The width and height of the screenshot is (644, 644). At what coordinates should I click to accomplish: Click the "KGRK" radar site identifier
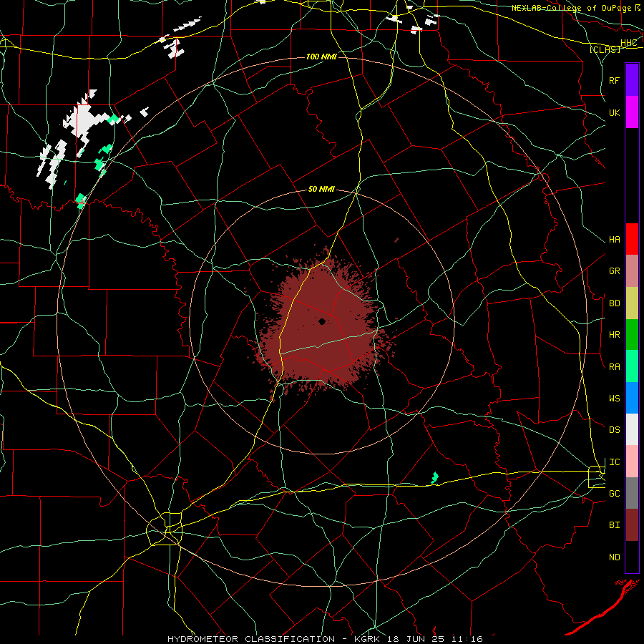366,639
